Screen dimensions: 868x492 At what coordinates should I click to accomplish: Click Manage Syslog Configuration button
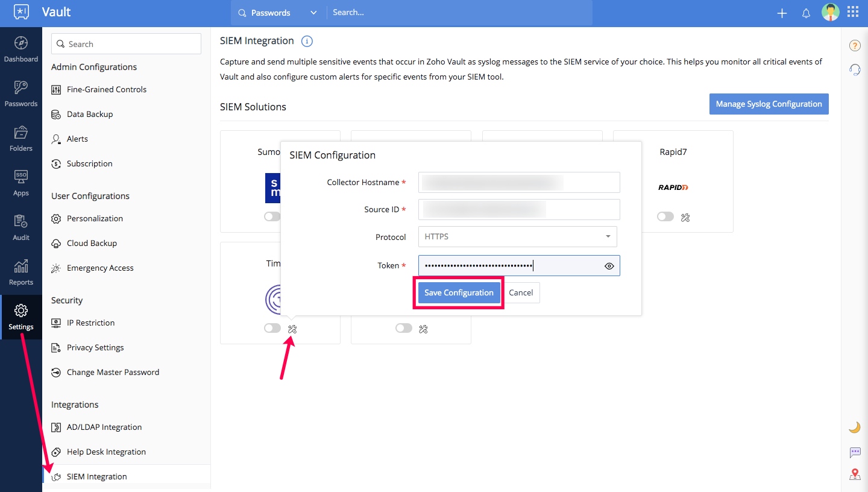click(769, 104)
